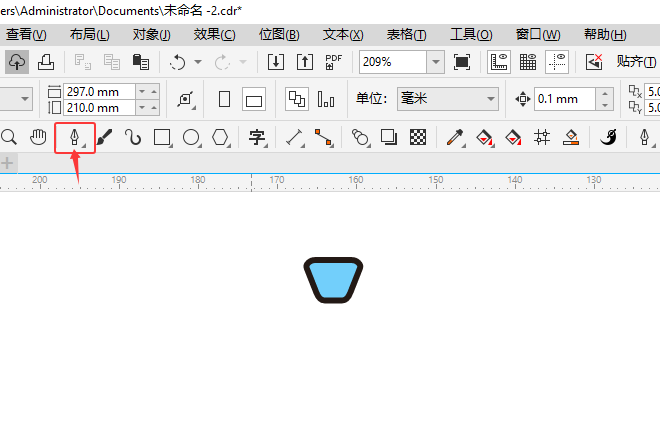Select the Ellipse tool
The image size is (660, 430).
click(192, 137)
